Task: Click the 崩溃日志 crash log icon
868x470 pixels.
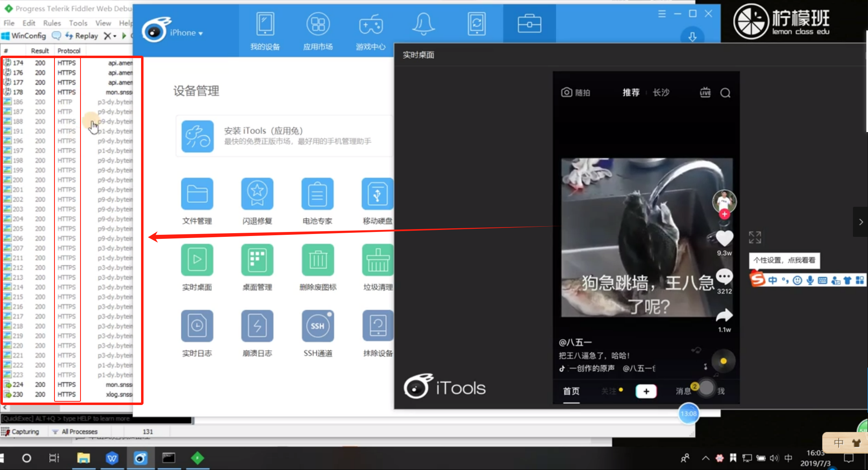Action: (257, 326)
